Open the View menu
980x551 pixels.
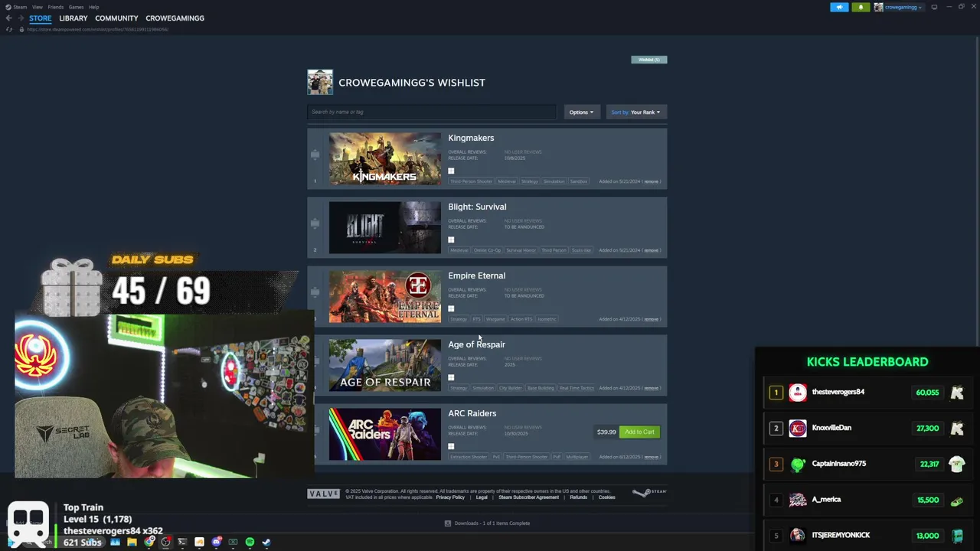tap(37, 7)
